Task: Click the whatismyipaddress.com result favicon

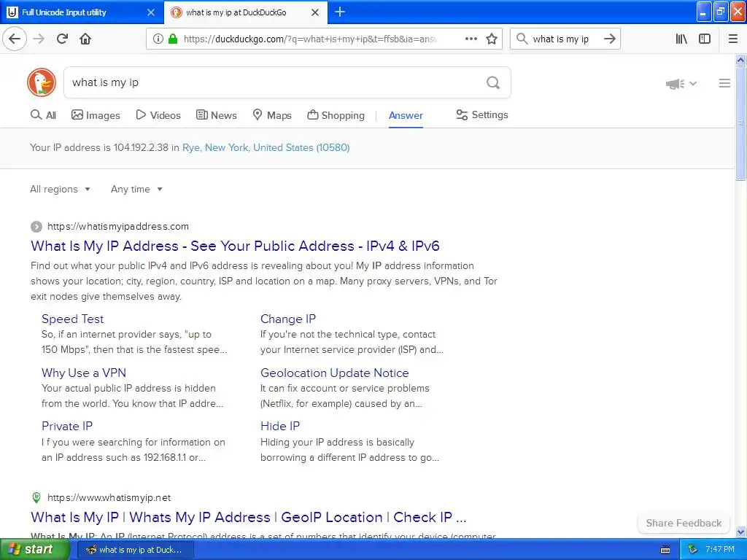Action: [36, 227]
